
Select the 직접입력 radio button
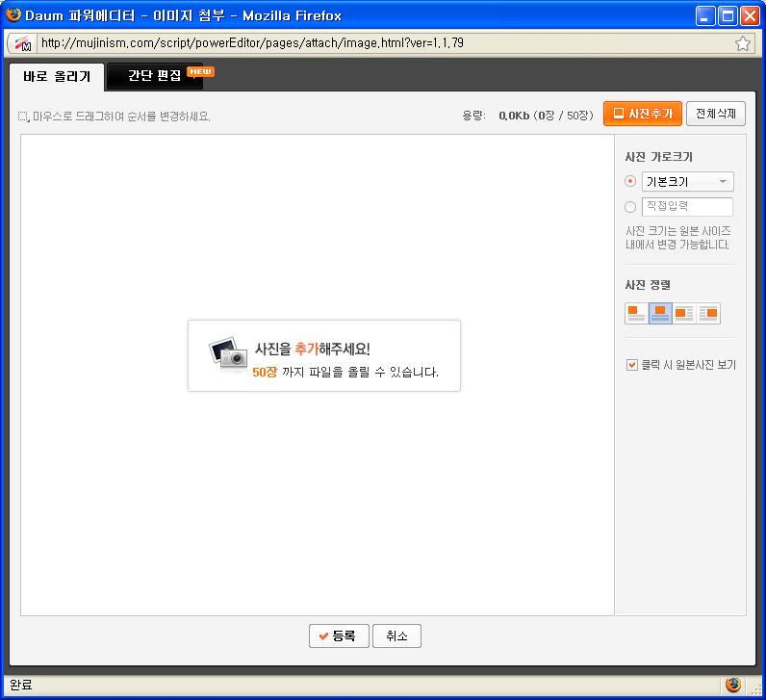click(630, 207)
